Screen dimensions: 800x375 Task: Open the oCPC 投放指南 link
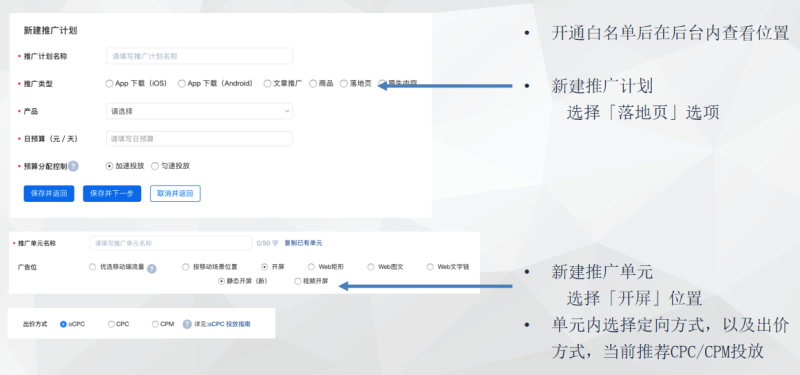pyautogui.click(x=228, y=324)
